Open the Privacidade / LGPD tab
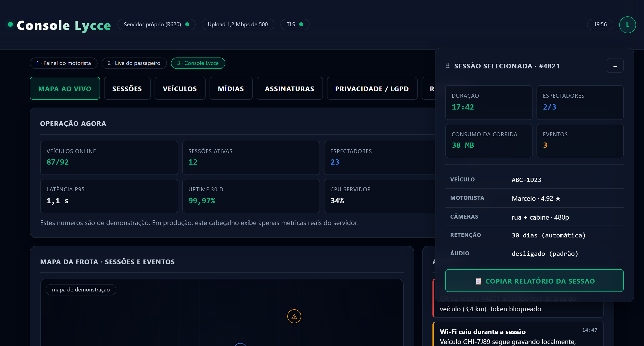The width and height of the screenshot is (644, 346). pos(372,88)
